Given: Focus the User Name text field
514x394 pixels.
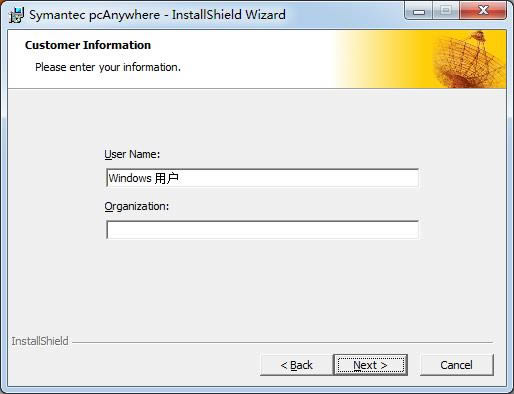Looking at the screenshot, I should coord(262,178).
